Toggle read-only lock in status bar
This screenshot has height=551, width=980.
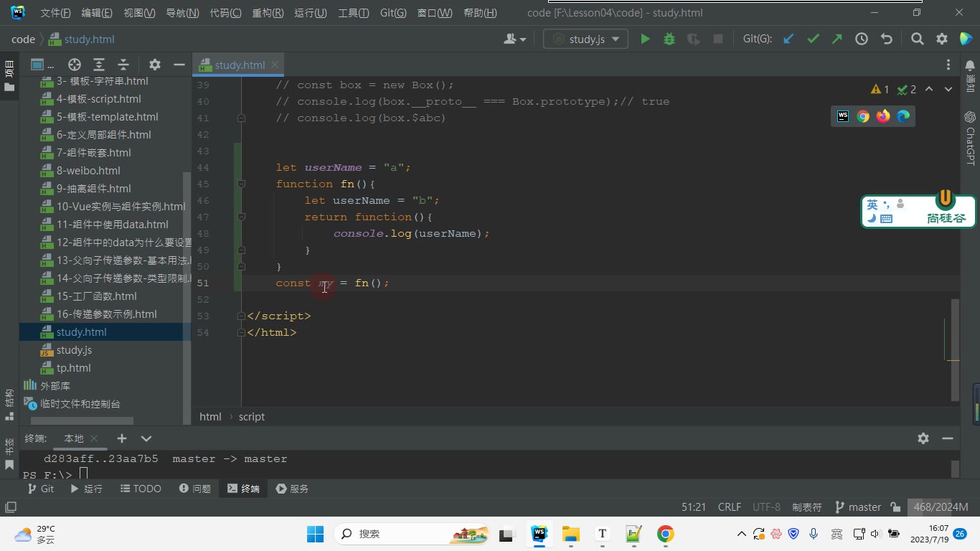click(895, 507)
